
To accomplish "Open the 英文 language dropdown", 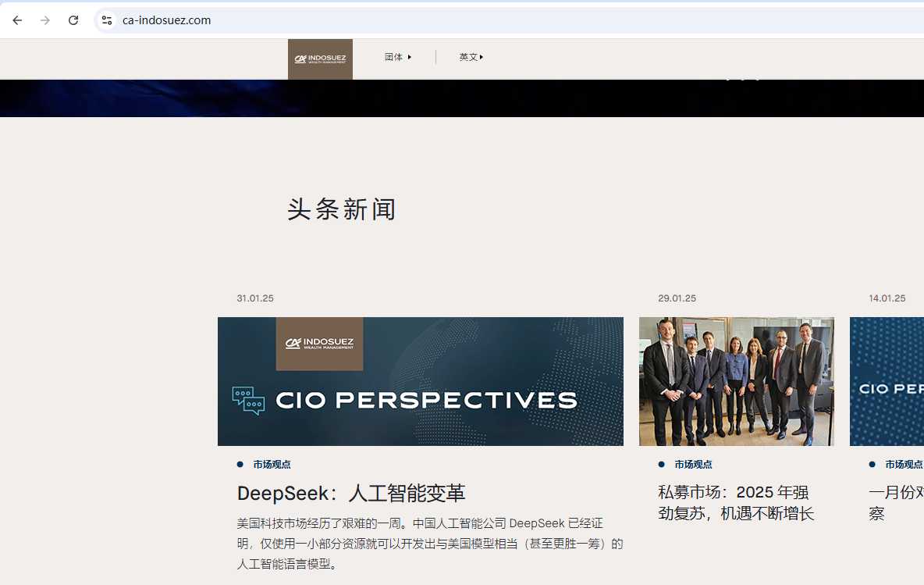I will point(471,57).
